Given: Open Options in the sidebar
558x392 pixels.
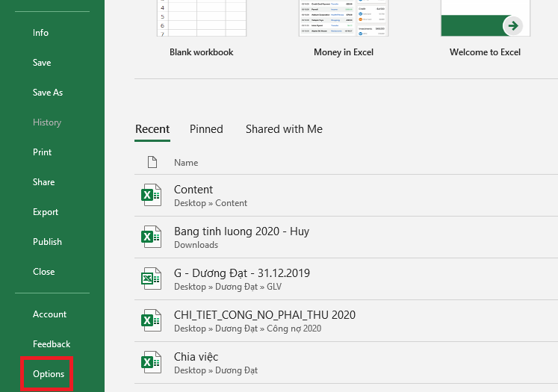Looking at the screenshot, I should [49, 374].
